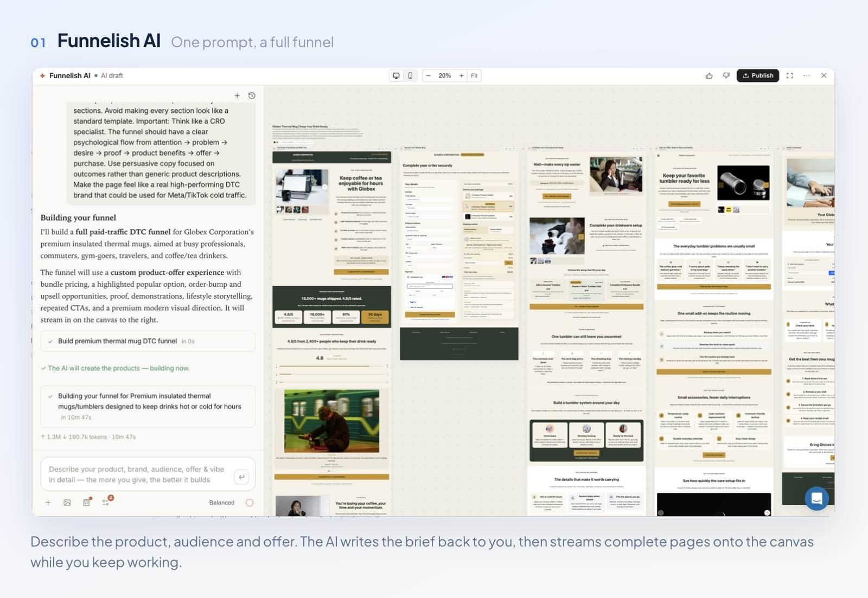Give thumbs up feedback
The image size is (868, 598).
point(709,76)
